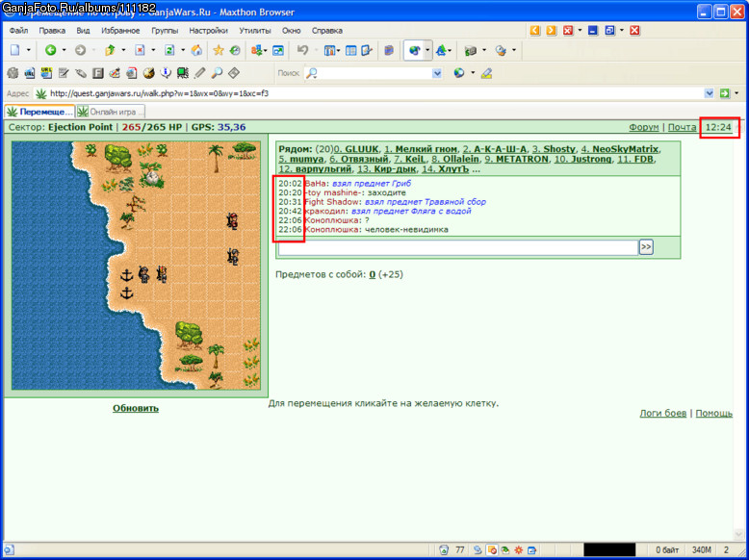Click player link 4. NeoSkyMatrix
This screenshot has width=749, height=560.
coord(620,149)
